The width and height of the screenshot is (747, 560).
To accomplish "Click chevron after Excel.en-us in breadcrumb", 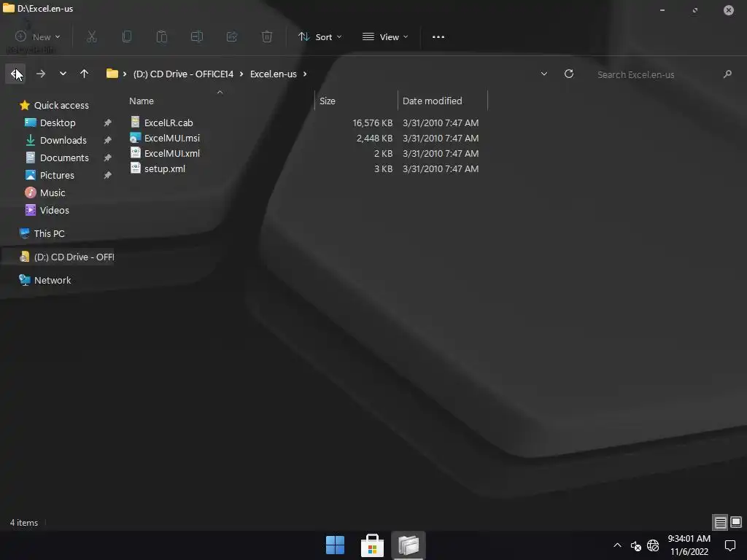I will pos(305,74).
